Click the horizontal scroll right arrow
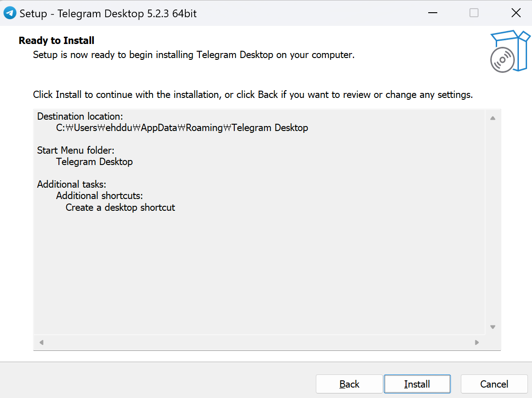The width and height of the screenshot is (532, 398). pos(477,342)
